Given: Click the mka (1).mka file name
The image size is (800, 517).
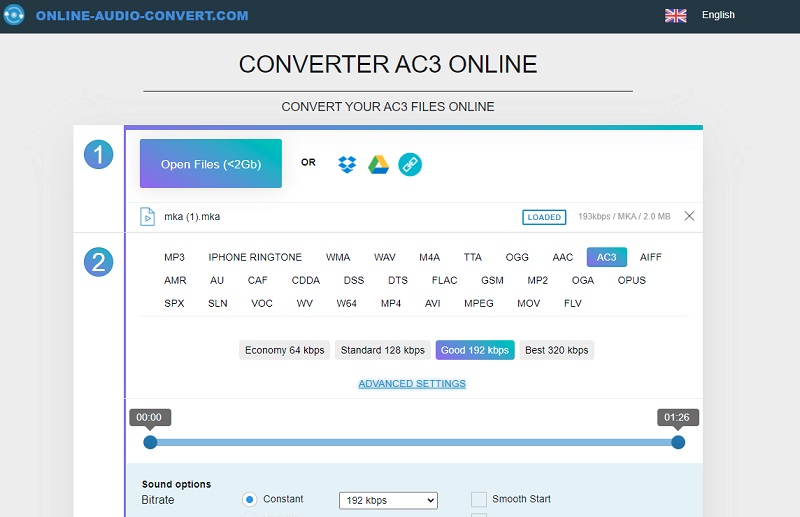Looking at the screenshot, I should click(192, 216).
